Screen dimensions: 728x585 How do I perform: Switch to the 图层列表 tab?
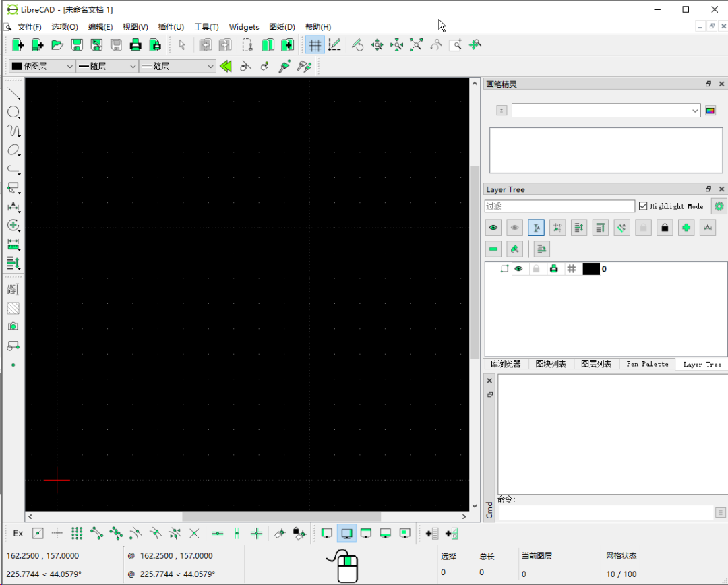coord(596,364)
